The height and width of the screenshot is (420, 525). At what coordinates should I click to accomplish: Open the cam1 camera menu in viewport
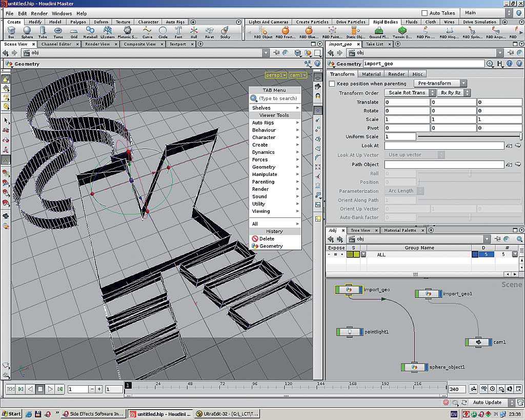tap(298, 75)
